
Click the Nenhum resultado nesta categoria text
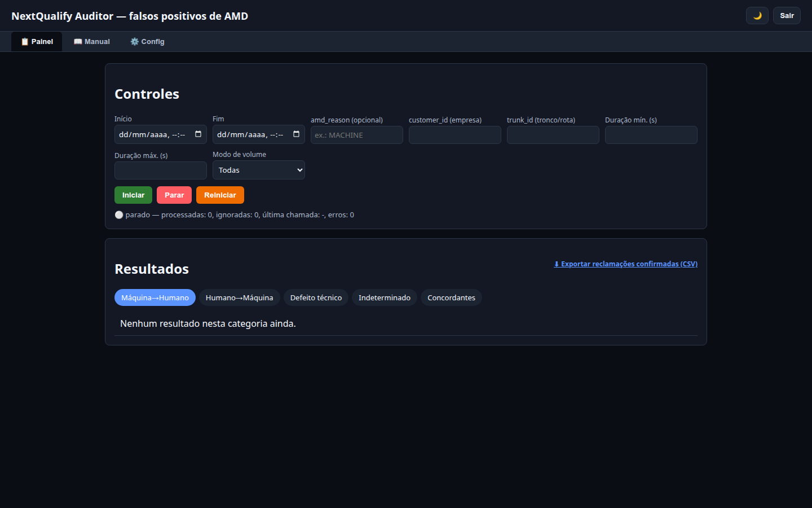[x=208, y=323]
